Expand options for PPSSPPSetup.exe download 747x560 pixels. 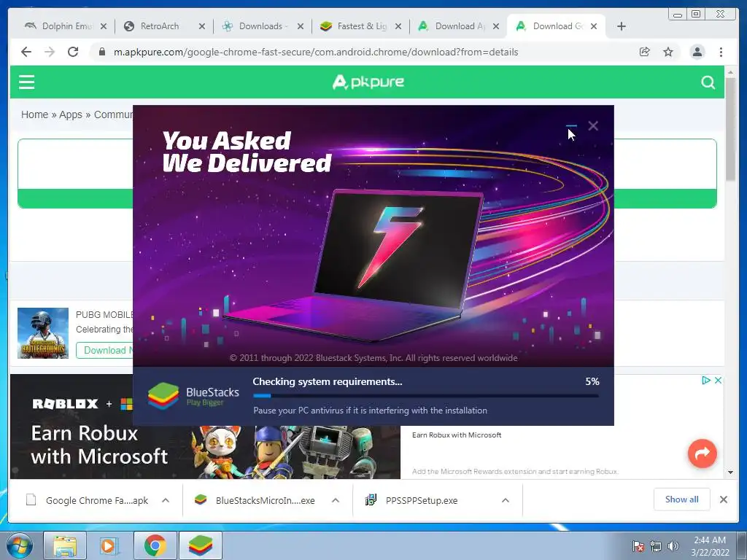point(506,500)
